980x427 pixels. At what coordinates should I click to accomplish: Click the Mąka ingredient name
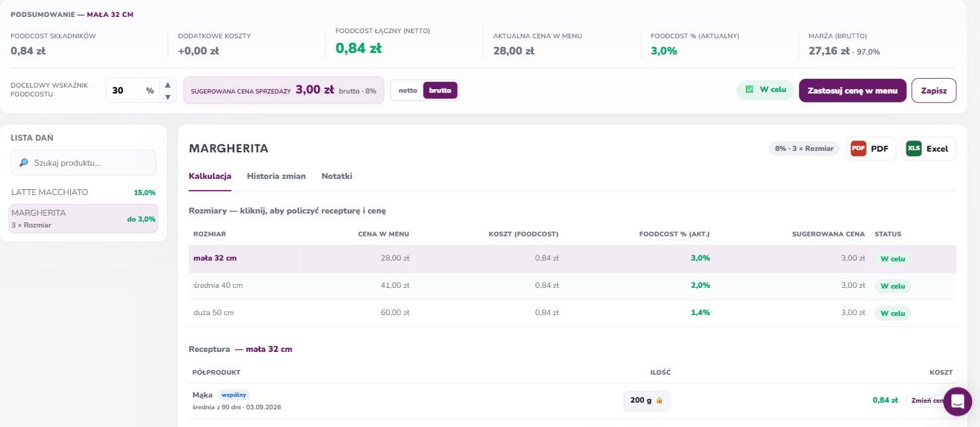202,395
